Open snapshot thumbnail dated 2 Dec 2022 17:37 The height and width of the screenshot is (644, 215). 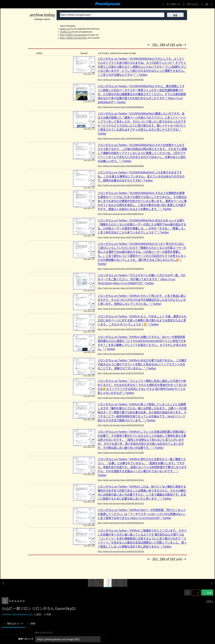point(84,65)
